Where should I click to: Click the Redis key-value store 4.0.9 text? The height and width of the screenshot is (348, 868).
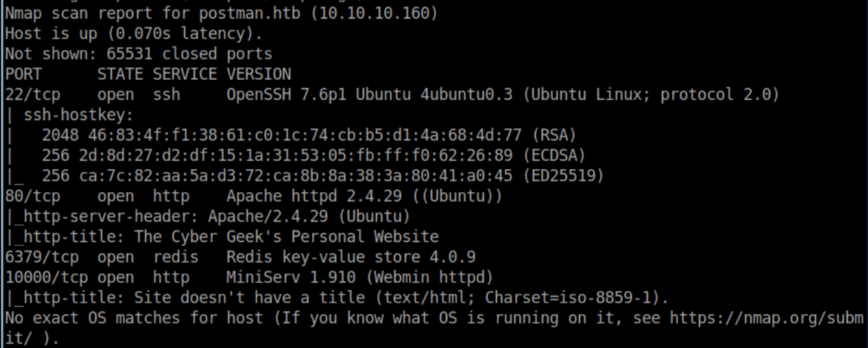(x=350, y=257)
